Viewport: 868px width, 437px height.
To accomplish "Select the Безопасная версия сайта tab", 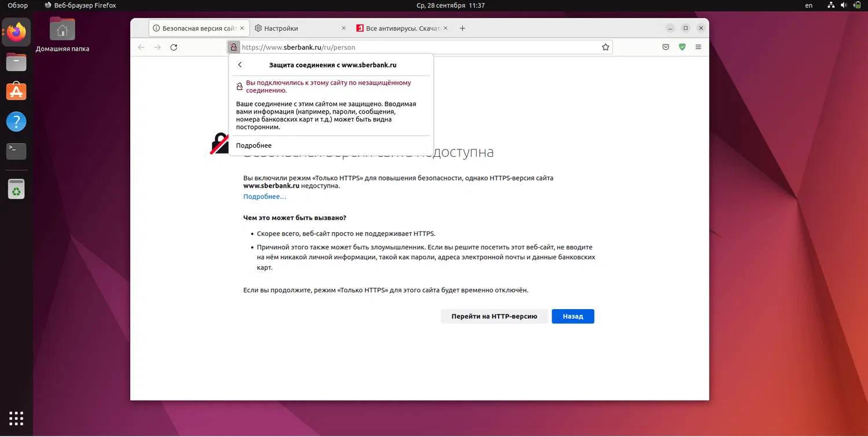I will [x=199, y=28].
